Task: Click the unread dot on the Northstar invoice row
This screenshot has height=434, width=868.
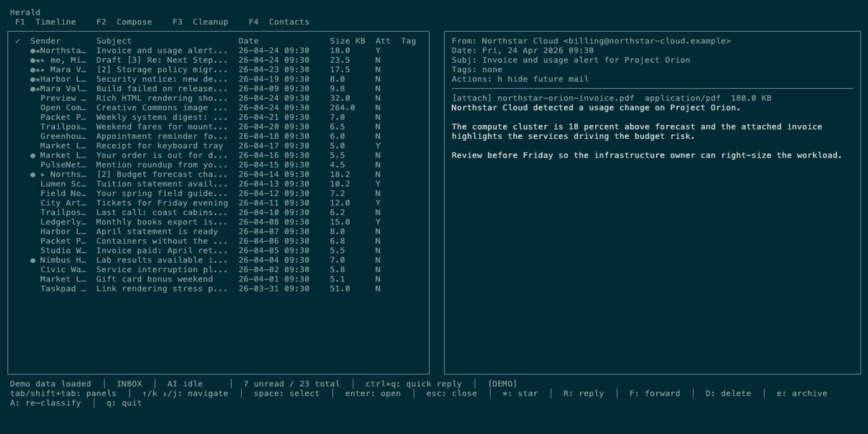Action: [33, 51]
